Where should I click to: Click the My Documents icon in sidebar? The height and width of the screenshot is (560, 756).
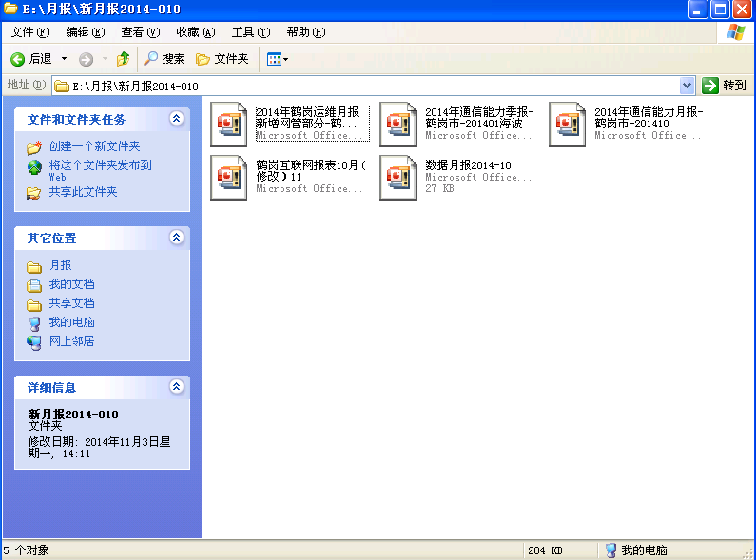[x=33, y=285]
